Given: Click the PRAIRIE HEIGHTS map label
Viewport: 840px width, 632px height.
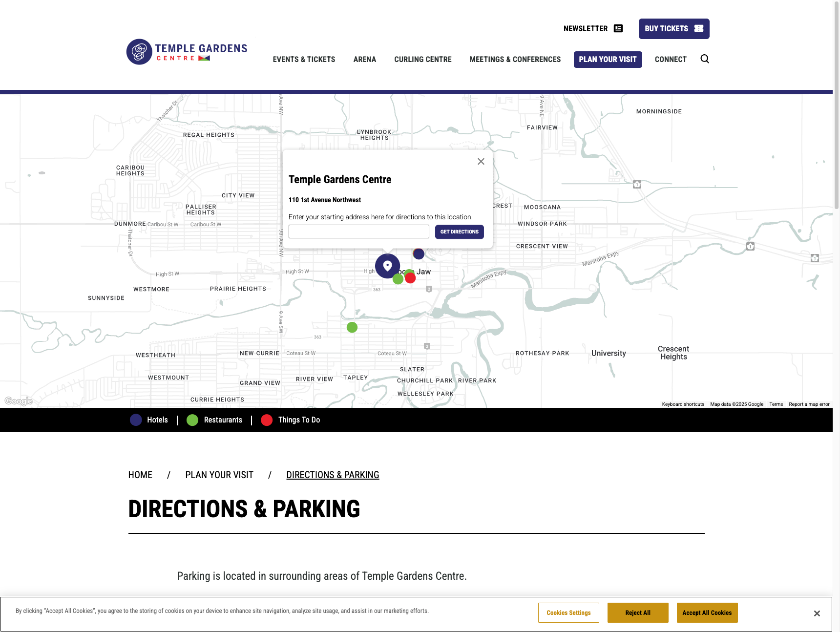Looking at the screenshot, I should coord(238,289).
